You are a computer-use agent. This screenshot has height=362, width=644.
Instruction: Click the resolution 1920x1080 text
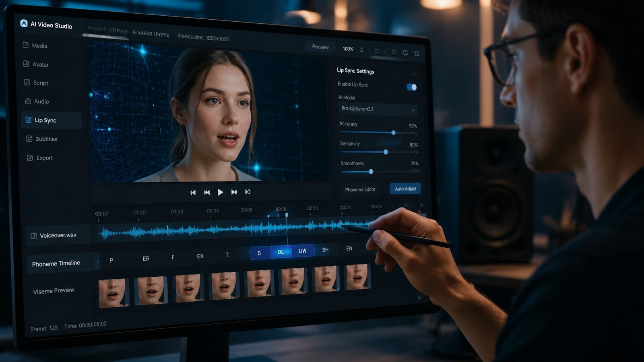(204, 37)
